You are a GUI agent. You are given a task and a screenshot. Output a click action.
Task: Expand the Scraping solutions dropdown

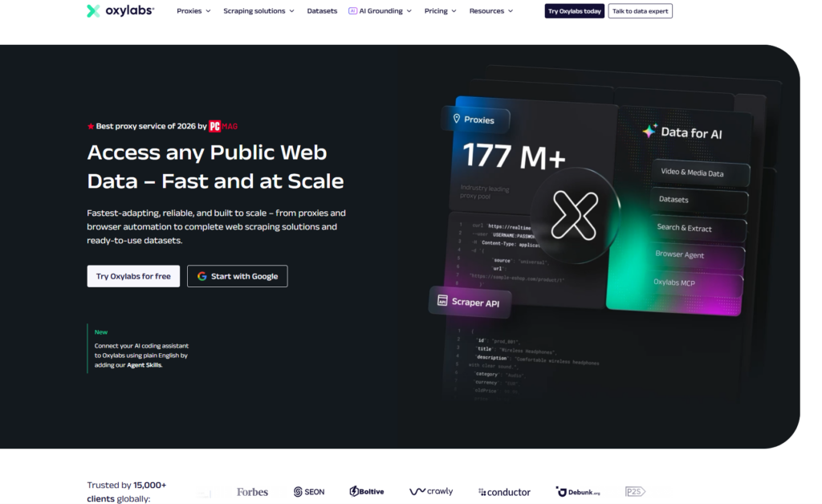[259, 11]
